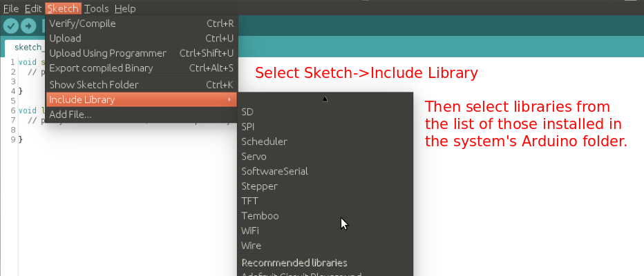
Task: Include the Wire library
Action: click(x=252, y=246)
